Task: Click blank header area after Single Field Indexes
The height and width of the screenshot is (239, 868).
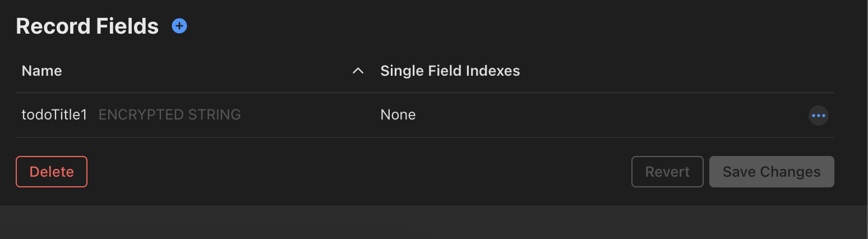Action: (673, 71)
